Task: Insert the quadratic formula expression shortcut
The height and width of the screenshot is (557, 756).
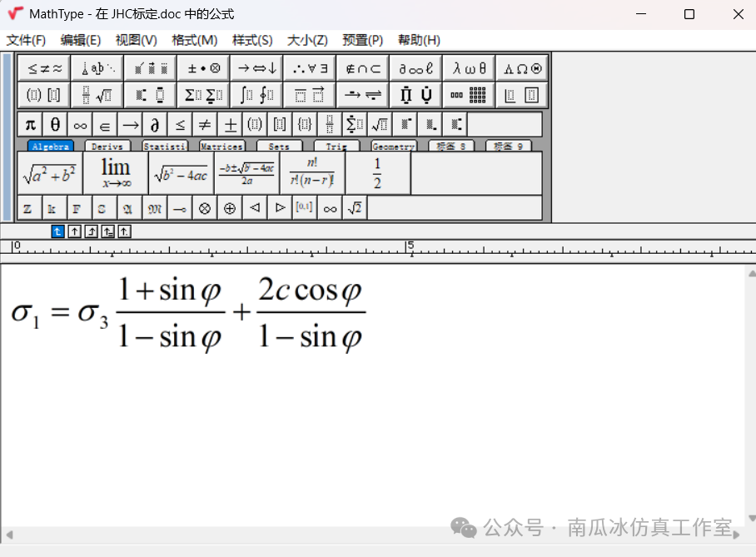Action: [246, 168]
